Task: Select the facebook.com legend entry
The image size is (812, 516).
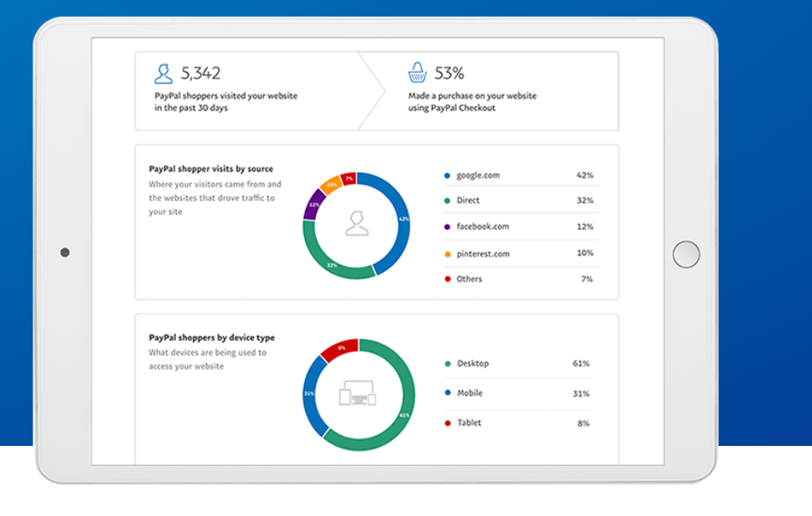Action: click(x=482, y=226)
